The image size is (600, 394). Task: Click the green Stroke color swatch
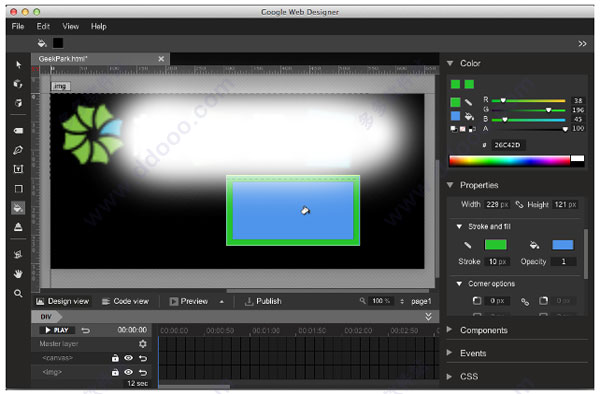pos(496,245)
